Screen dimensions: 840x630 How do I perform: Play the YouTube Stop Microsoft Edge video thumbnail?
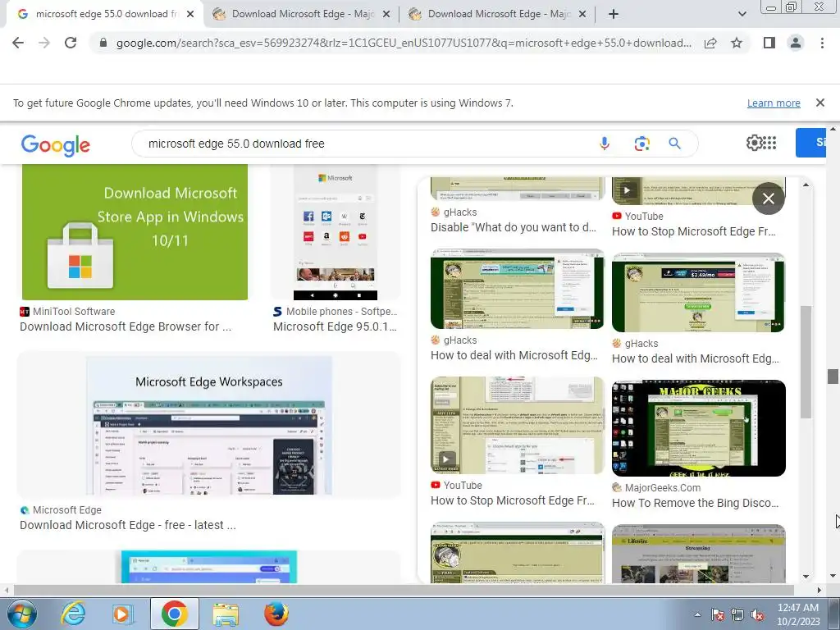518,425
